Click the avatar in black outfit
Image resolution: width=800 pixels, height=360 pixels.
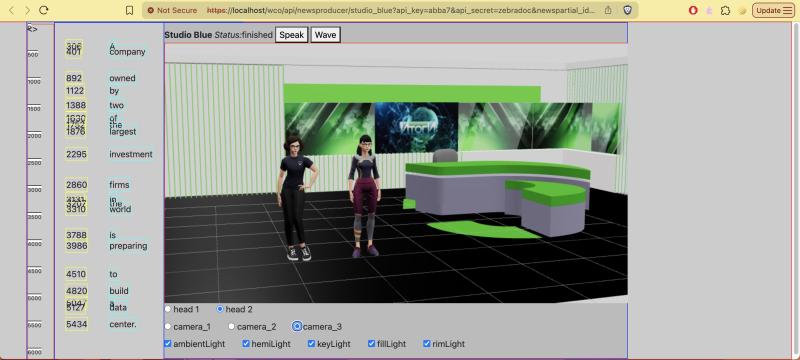296,198
